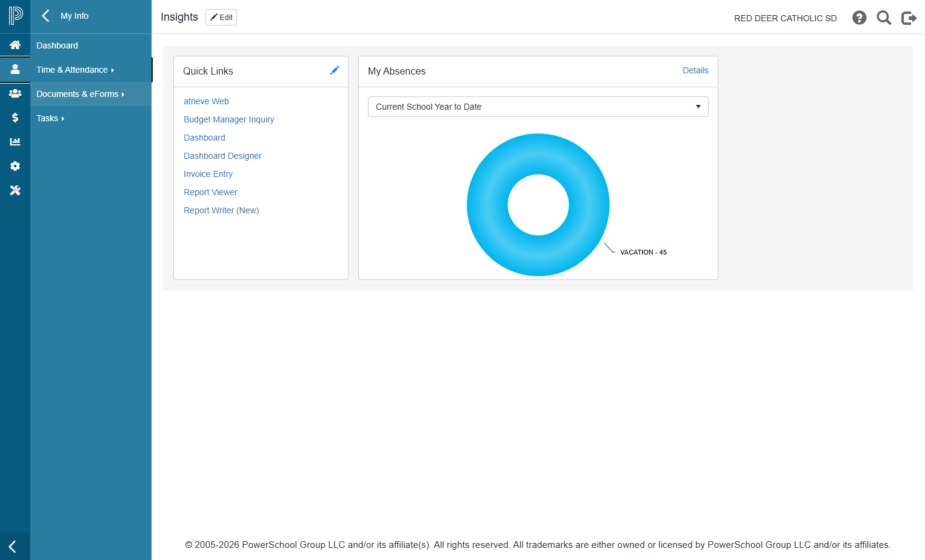Open the bar chart reports icon
Screen dimensions: 925x560
15,142
